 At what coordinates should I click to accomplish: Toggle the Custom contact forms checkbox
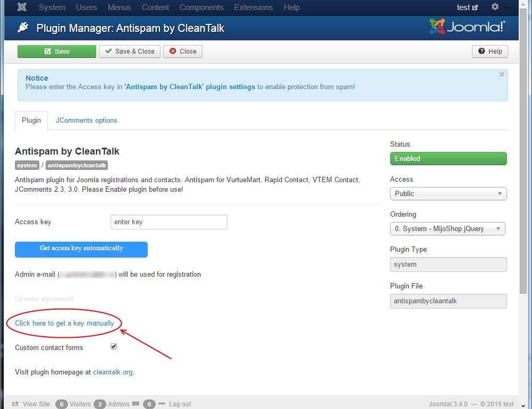pos(113,346)
